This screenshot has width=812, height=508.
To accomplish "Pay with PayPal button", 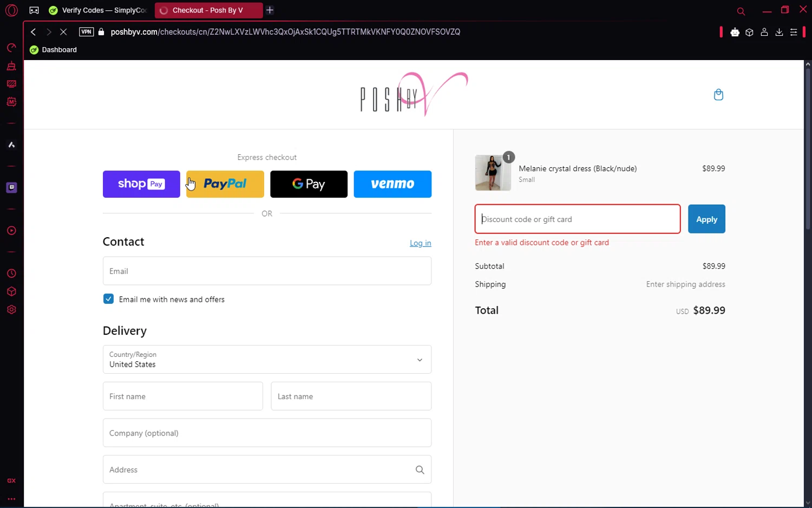I will 225,184.
